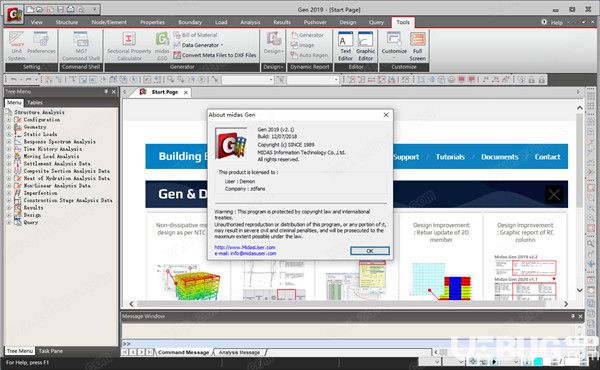Switch to the Tables tab in Tree Menu
Viewport: 600px width, 370px height.
coord(35,103)
